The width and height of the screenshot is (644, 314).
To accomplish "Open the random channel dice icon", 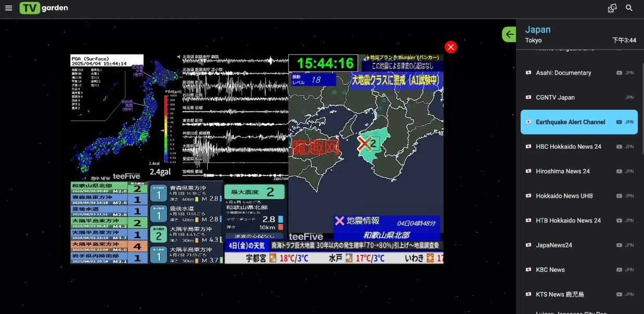I will coord(612,8).
